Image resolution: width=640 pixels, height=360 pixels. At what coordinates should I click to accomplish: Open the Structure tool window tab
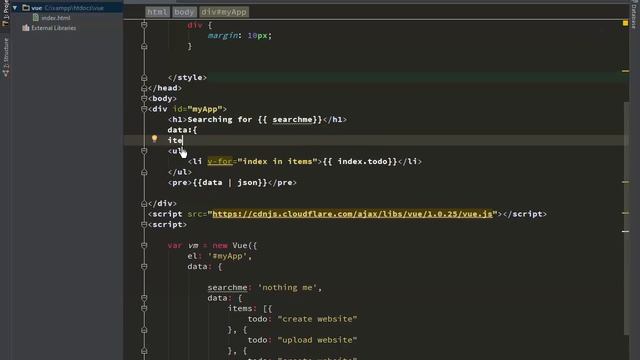[6, 57]
